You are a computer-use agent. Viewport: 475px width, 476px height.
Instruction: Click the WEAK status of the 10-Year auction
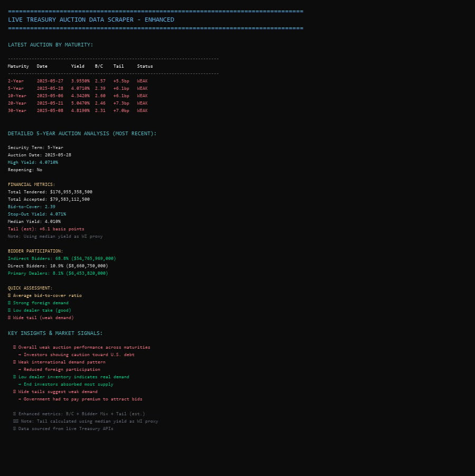point(142,96)
